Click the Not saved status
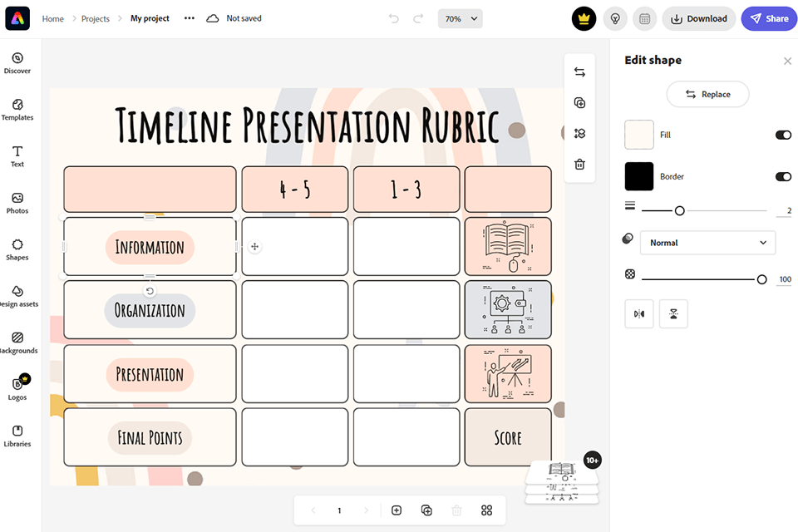The width and height of the screenshot is (798, 532). tap(244, 18)
